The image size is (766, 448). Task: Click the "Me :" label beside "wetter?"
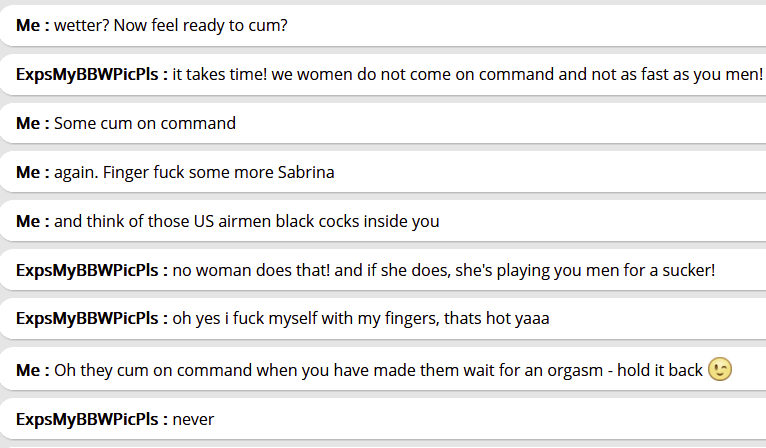[x=32, y=24]
